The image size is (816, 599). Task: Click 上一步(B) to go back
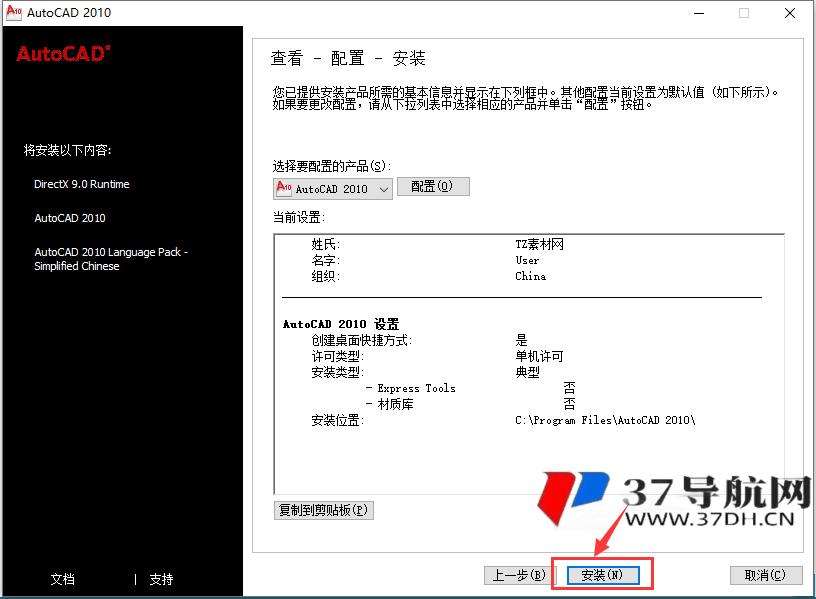coord(516,574)
